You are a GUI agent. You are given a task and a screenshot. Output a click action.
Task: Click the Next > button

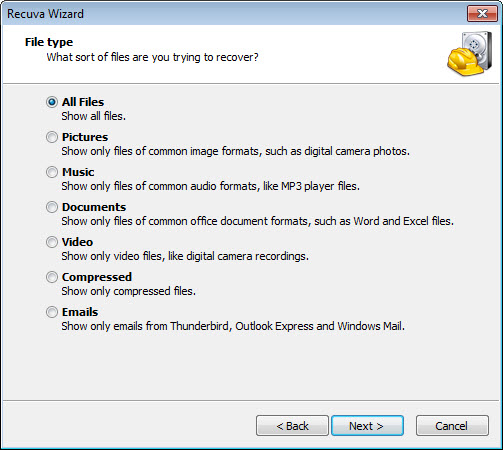pos(367,426)
